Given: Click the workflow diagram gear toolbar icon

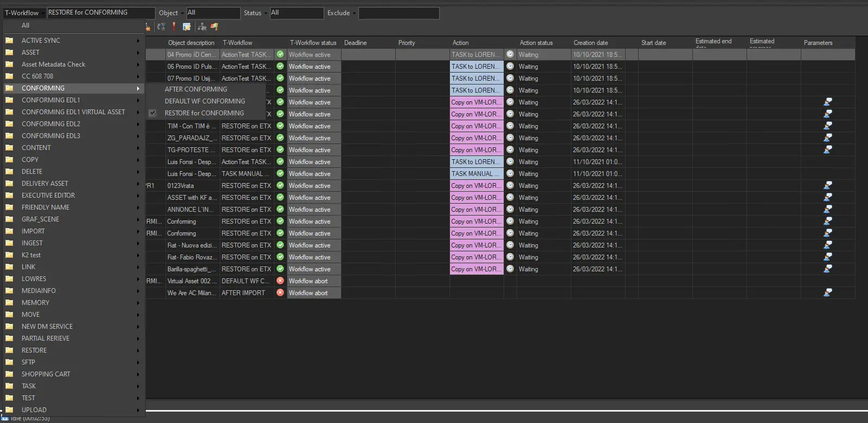Looking at the screenshot, I should click(202, 27).
